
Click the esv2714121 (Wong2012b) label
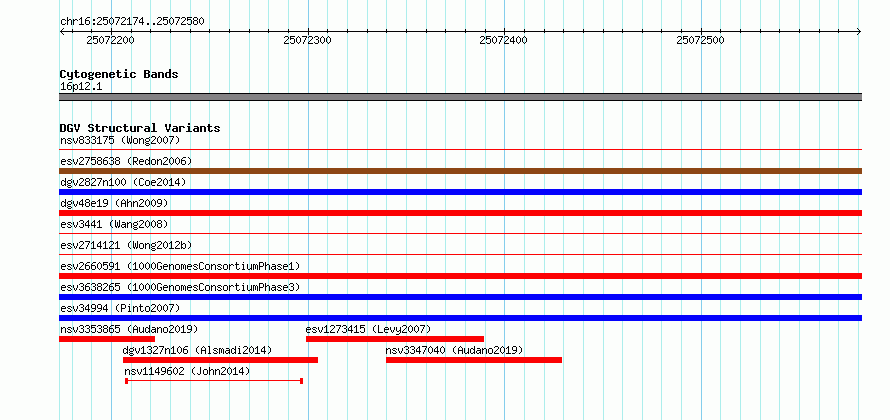coord(126,245)
